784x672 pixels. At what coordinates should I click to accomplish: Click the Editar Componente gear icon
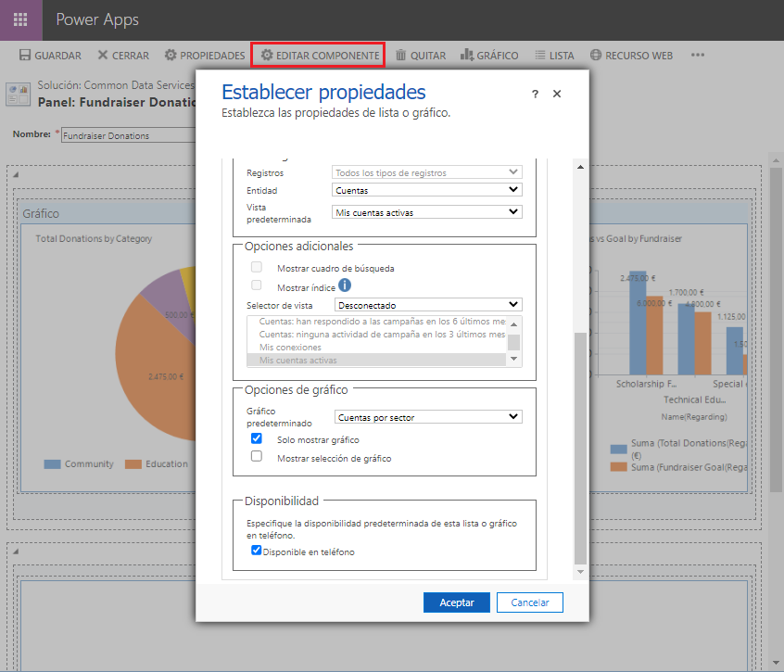click(267, 55)
